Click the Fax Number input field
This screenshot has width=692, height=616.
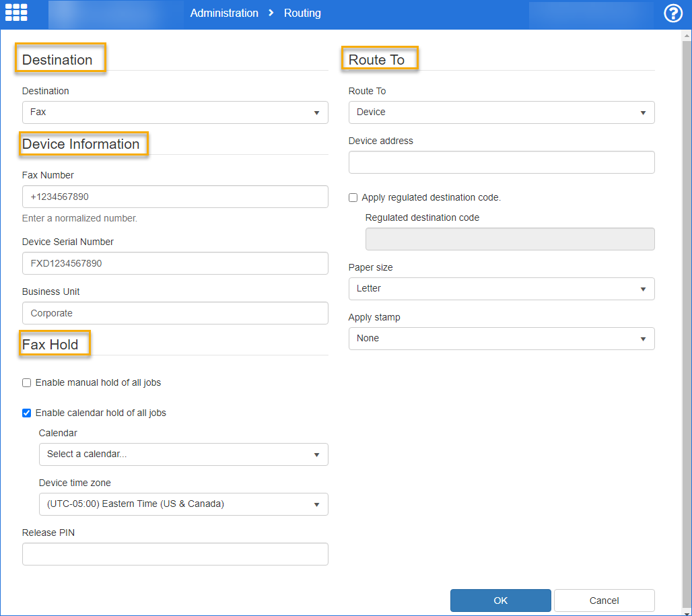[175, 197]
